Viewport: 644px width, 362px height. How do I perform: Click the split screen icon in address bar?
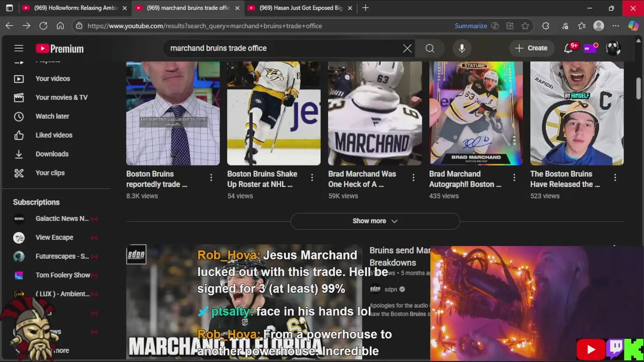495,26
